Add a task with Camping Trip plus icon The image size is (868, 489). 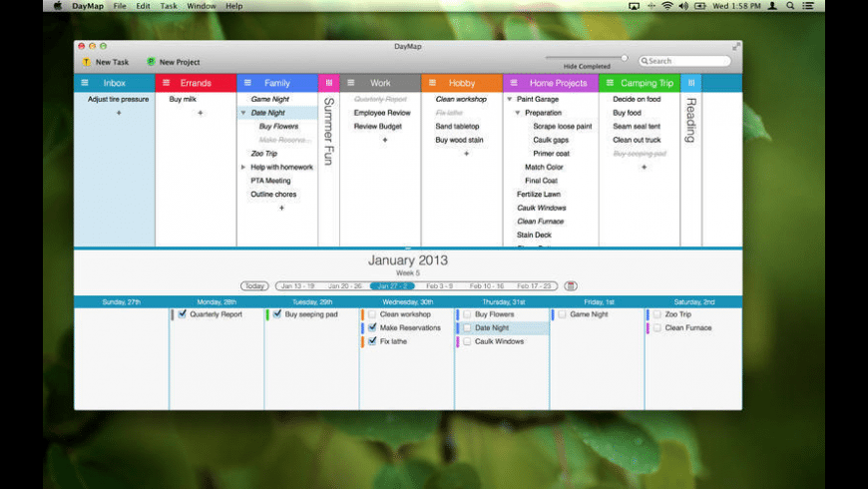click(x=644, y=168)
